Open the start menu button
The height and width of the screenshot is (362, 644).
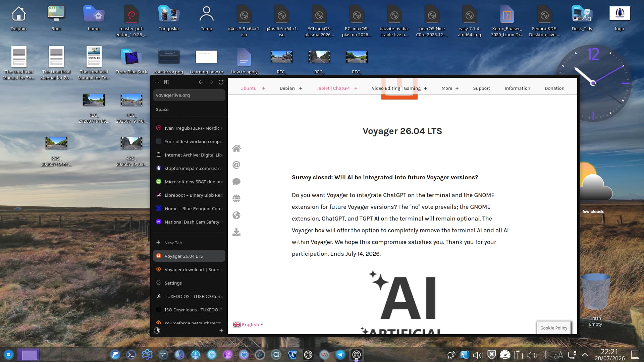coord(9,355)
